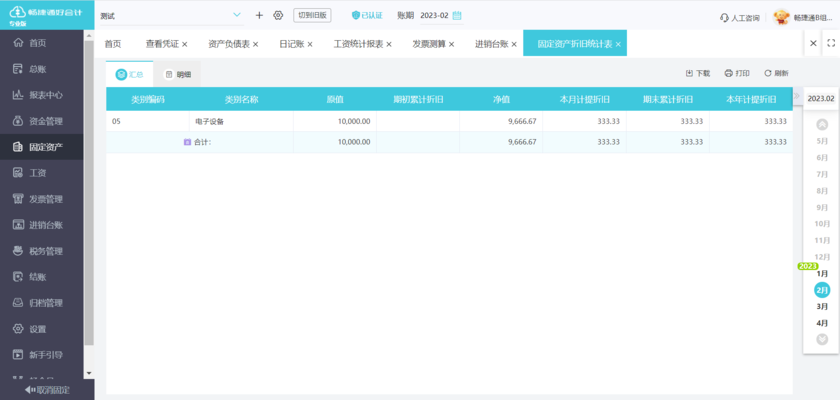Click the 下载 download icon

point(689,73)
